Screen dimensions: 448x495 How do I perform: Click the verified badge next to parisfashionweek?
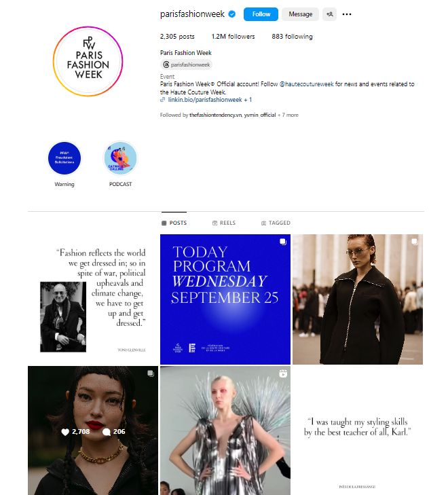pos(232,14)
